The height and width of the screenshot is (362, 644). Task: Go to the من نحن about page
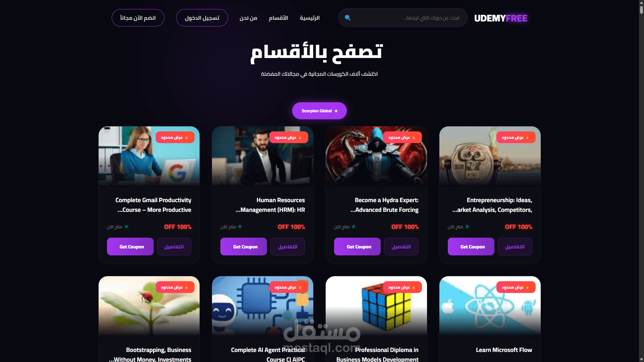pos(248,18)
